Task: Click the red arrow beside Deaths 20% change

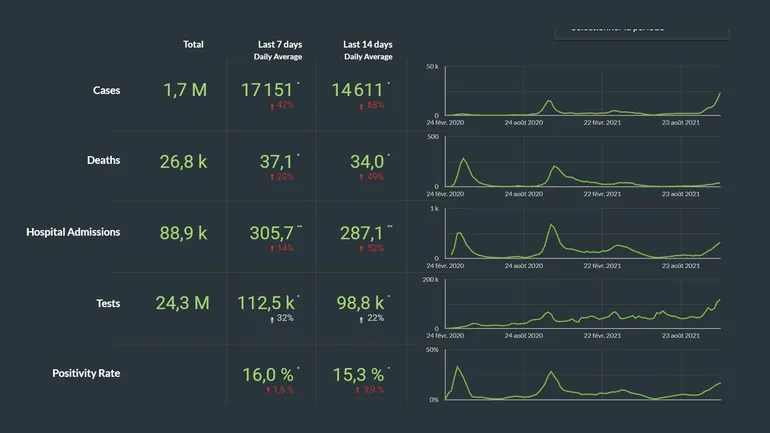Action: (273, 176)
